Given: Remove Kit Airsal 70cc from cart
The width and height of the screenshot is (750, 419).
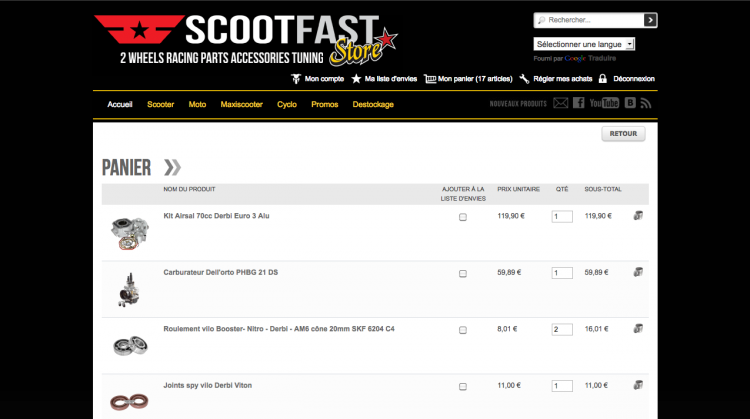Looking at the screenshot, I should [x=638, y=216].
